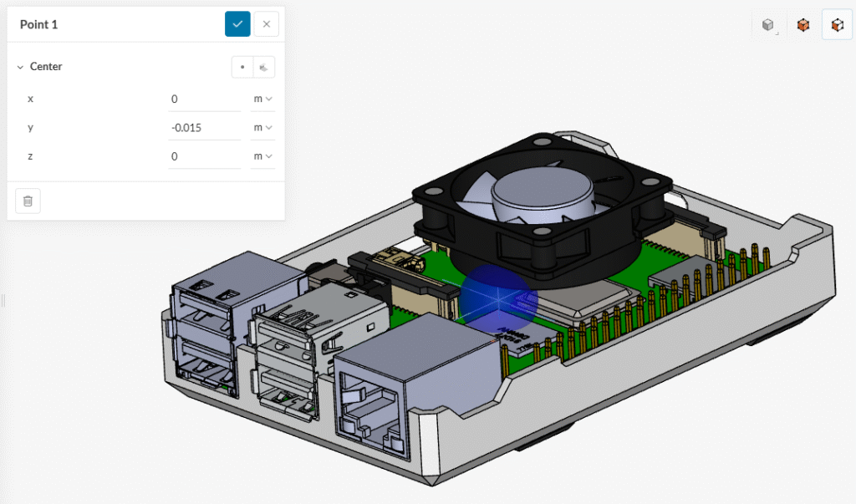Select the y value field showing -0.015
Image resolution: width=856 pixels, height=504 pixels.
204,127
